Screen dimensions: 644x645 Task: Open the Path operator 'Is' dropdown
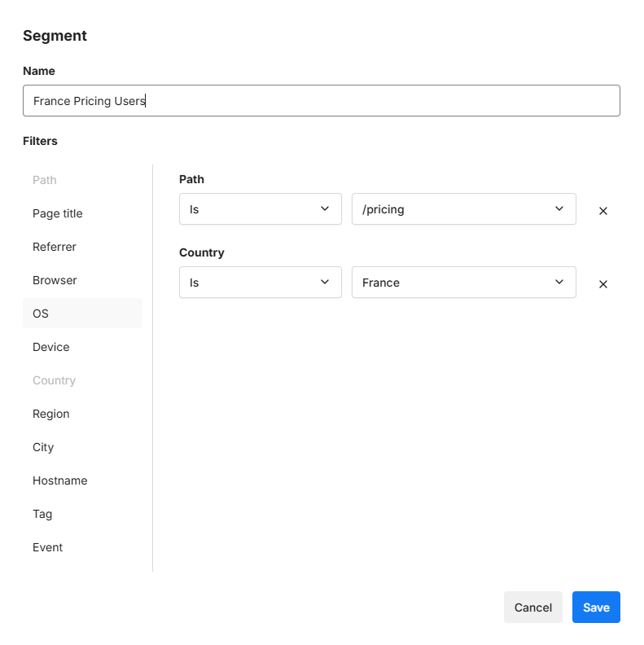260,209
